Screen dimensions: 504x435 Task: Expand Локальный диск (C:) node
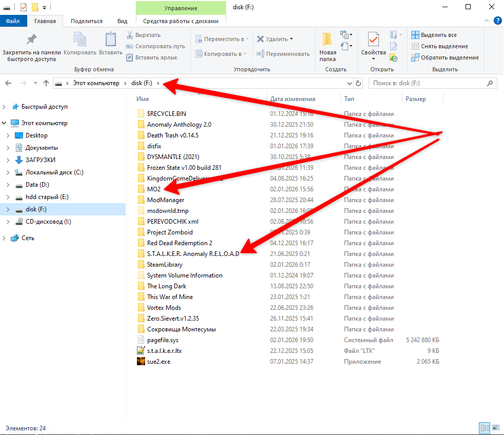(x=8, y=173)
